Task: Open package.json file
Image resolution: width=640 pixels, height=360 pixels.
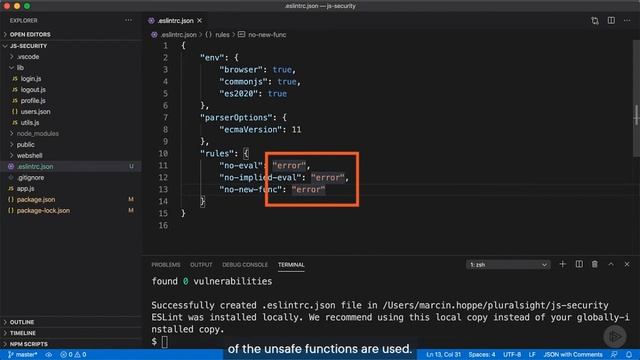Action: point(36,200)
